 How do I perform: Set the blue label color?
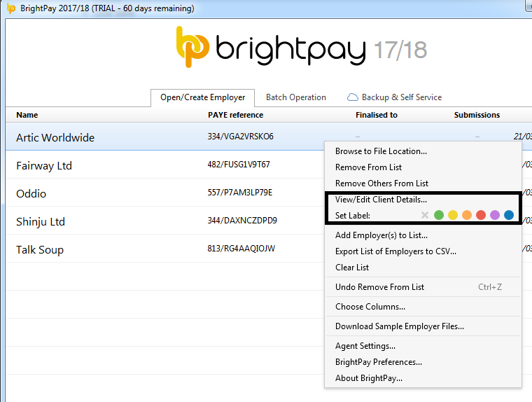pos(509,215)
